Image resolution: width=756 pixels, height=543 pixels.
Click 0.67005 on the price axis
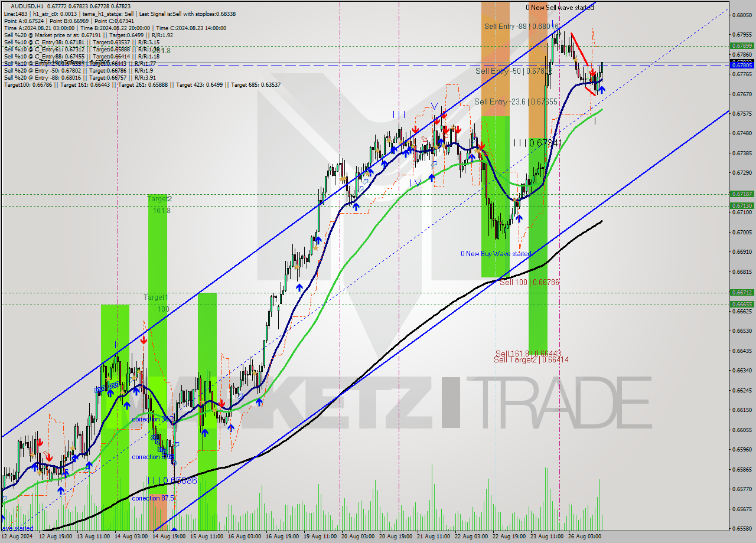tap(742, 232)
